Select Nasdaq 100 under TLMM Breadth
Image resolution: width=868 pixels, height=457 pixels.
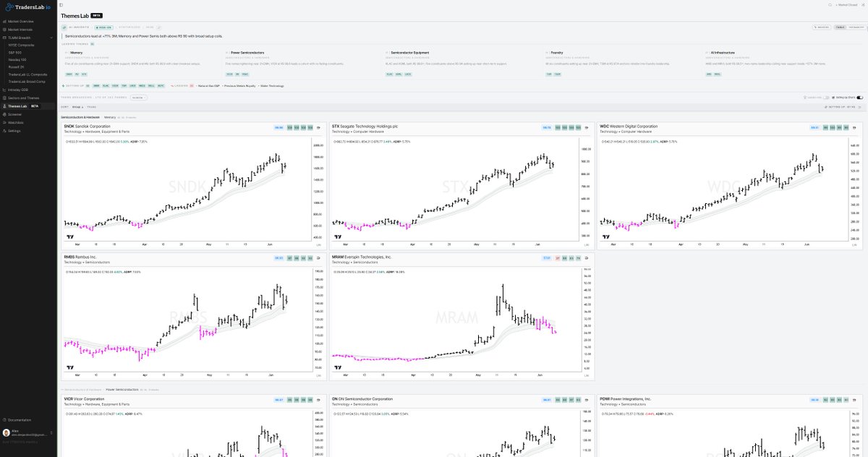pos(18,60)
